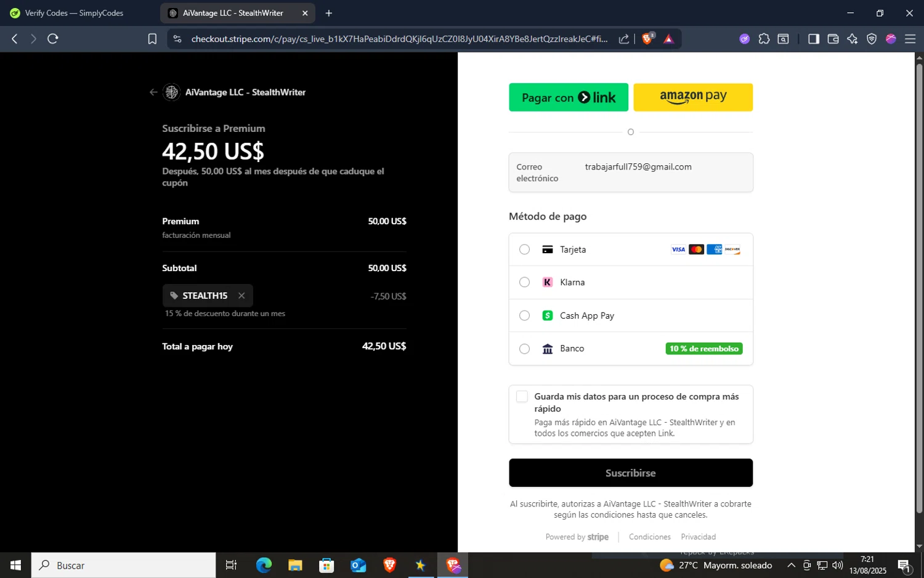Click the Brave browser icon in taskbar
The width and height of the screenshot is (924, 578).
(x=389, y=565)
